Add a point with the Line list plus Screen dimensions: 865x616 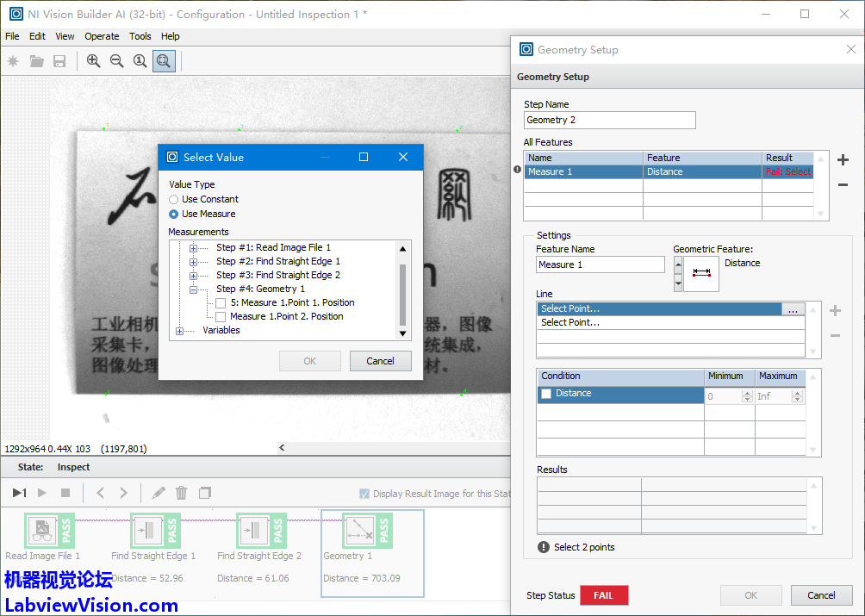click(x=835, y=310)
